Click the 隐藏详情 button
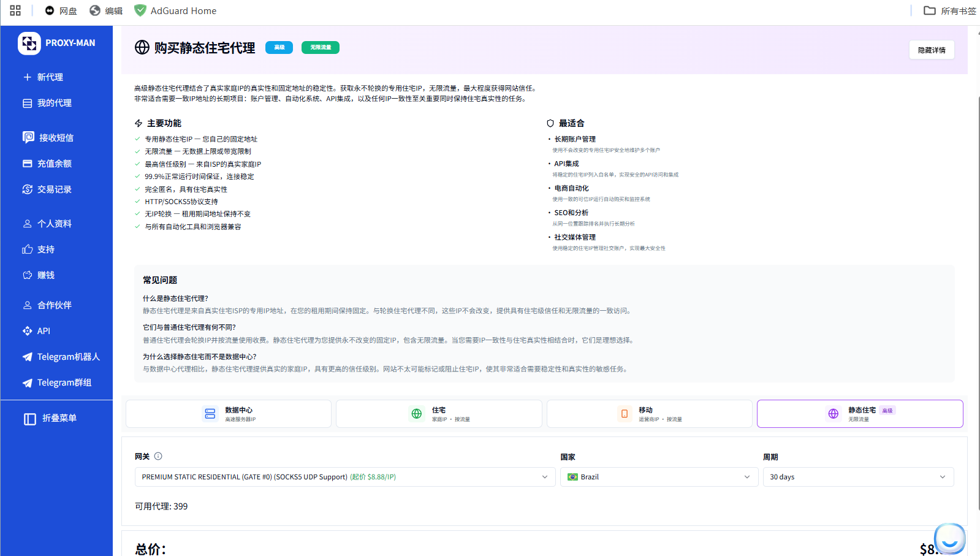Screen dimensions: 980x556 coord(931,50)
